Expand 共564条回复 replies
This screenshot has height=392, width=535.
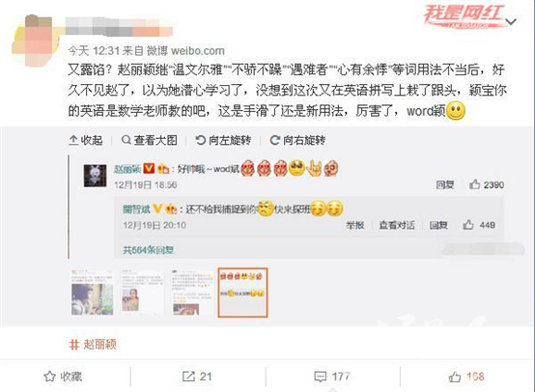tap(148, 250)
